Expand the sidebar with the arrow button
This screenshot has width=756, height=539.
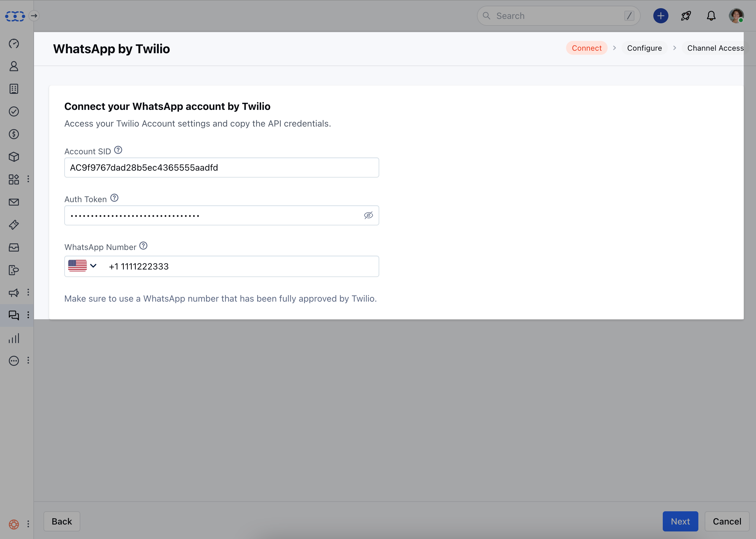tap(34, 16)
